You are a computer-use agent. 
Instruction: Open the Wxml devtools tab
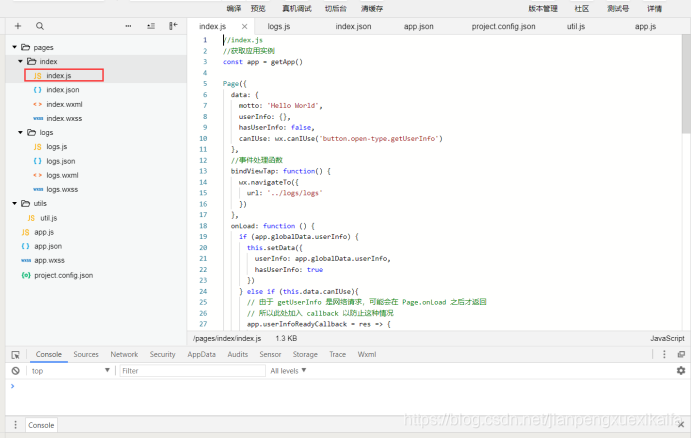coord(367,354)
